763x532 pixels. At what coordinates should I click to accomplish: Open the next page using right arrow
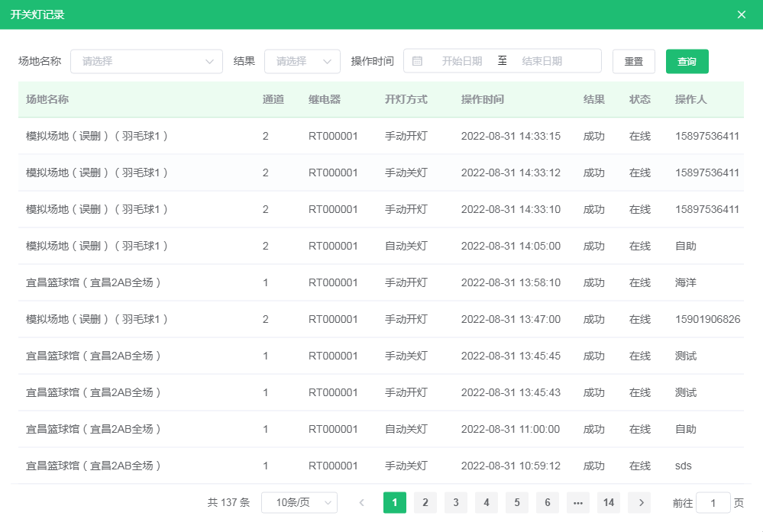coord(639,503)
